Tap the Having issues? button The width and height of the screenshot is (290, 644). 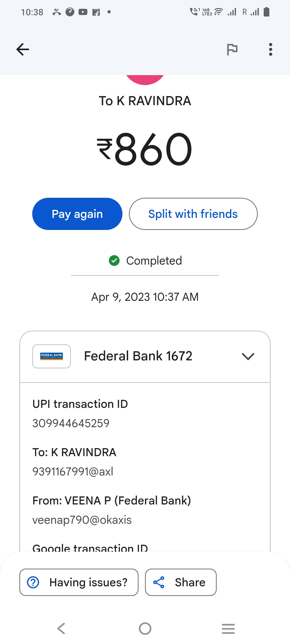[79, 582]
